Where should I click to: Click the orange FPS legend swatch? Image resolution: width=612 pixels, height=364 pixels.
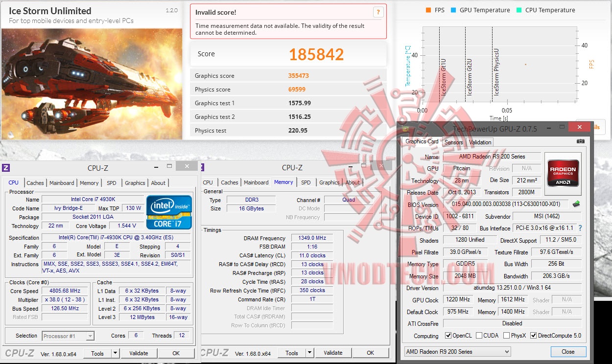(x=428, y=10)
